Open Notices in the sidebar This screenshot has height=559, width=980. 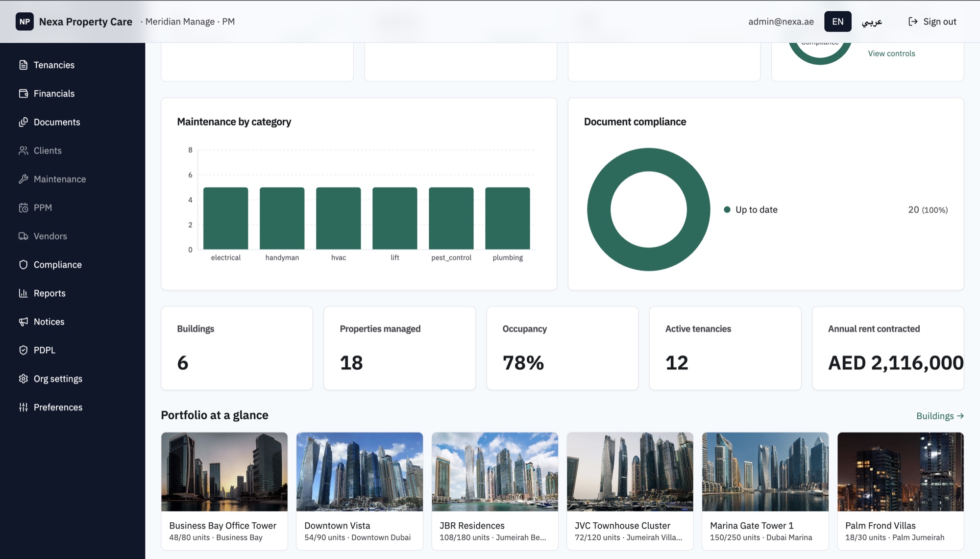click(73, 322)
